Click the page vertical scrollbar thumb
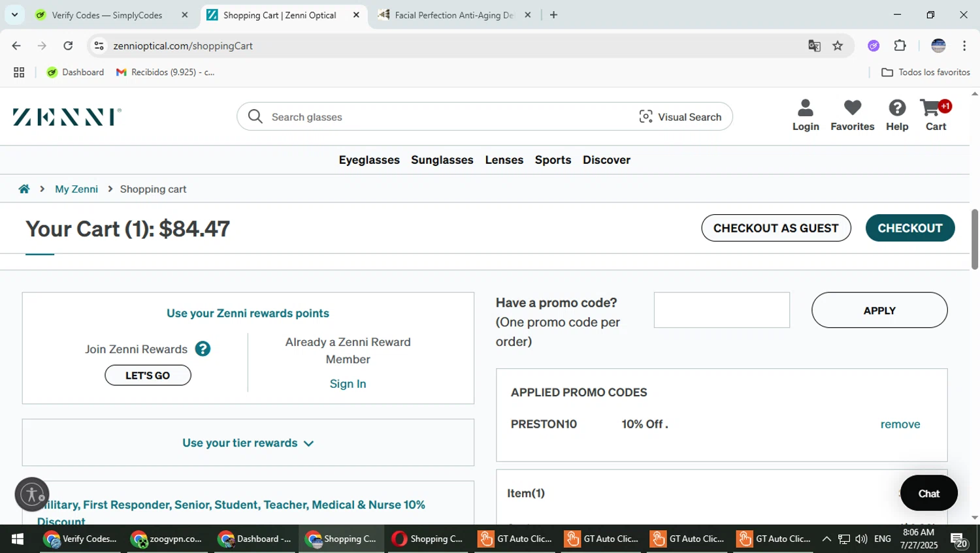 [975, 239]
